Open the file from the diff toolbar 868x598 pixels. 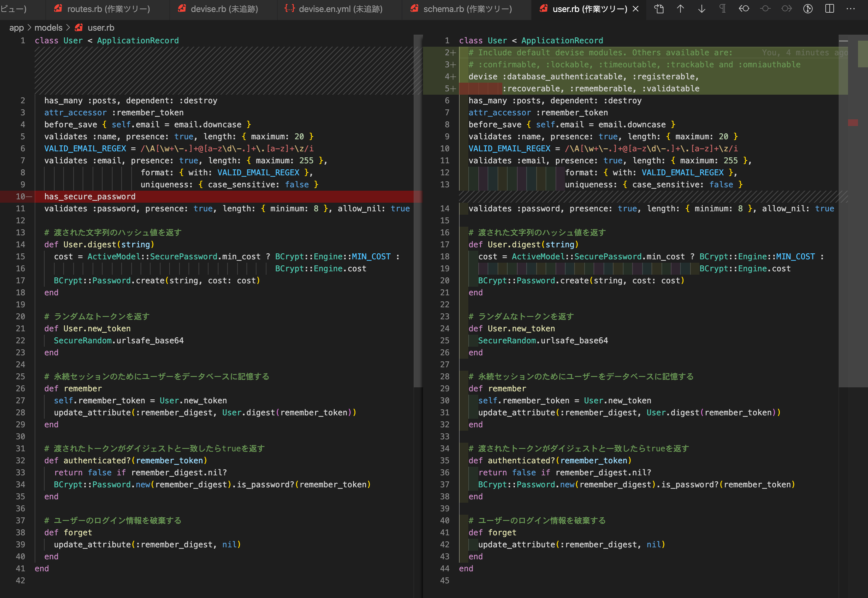tap(659, 9)
